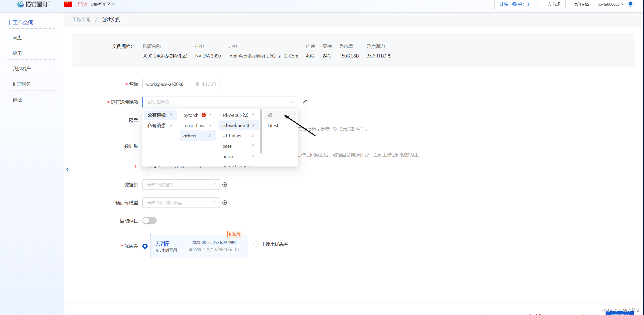Click the 揽睿星舟 logo
Screen dimensions: 644x315
coord(33,4)
